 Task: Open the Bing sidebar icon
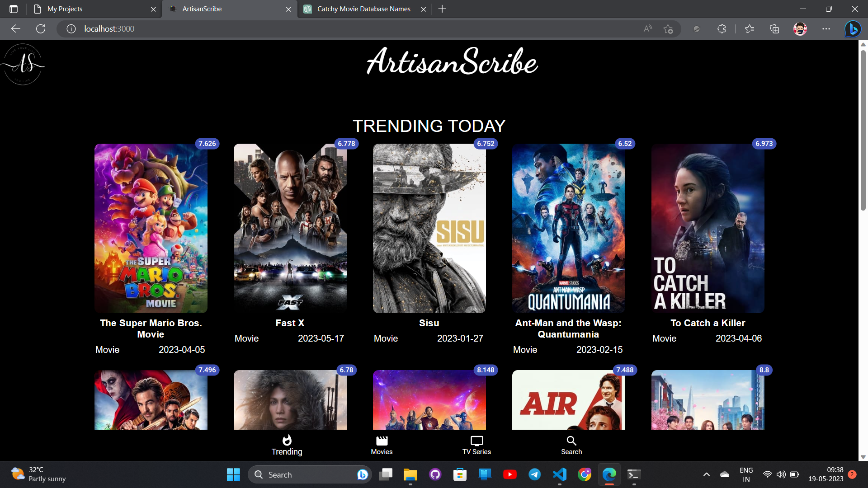tap(853, 29)
